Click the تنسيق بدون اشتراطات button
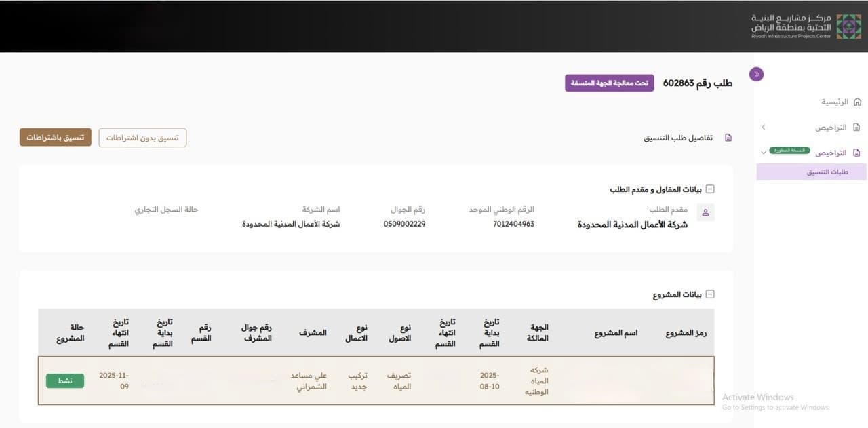The height and width of the screenshot is (428, 868). (142, 137)
